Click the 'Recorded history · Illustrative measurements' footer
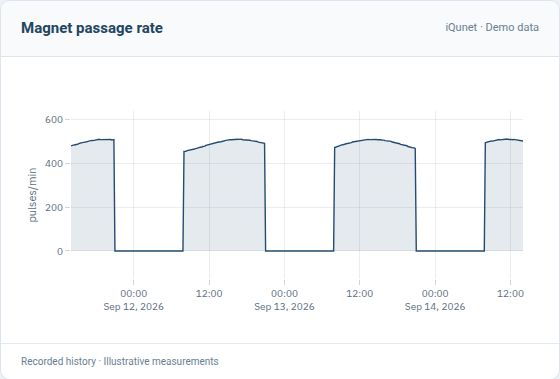The image size is (560, 379). tap(120, 361)
